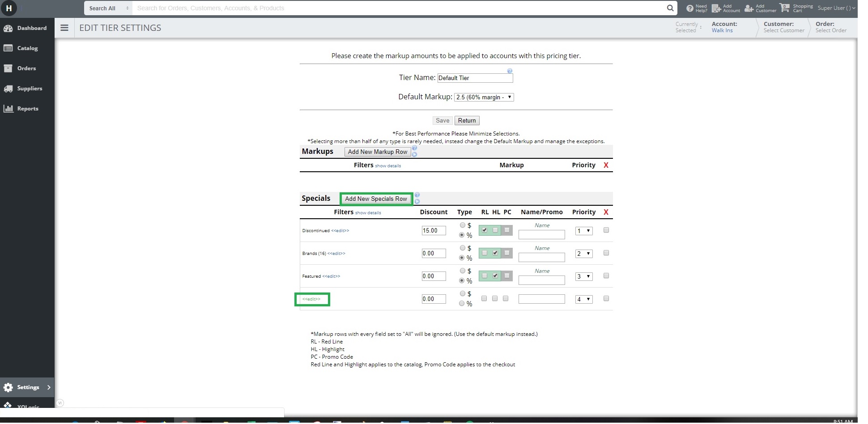Open the Suppliers truck icon
This screenshot has width=868, height=424.
click(x=8, y=89)
